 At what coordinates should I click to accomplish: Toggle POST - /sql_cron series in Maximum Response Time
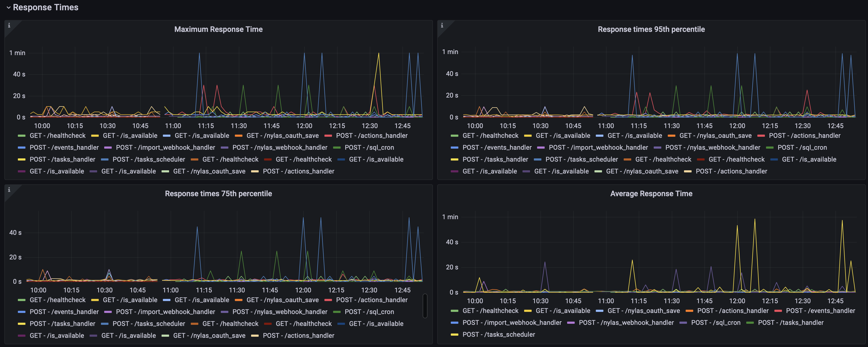(x=369, y=147)
